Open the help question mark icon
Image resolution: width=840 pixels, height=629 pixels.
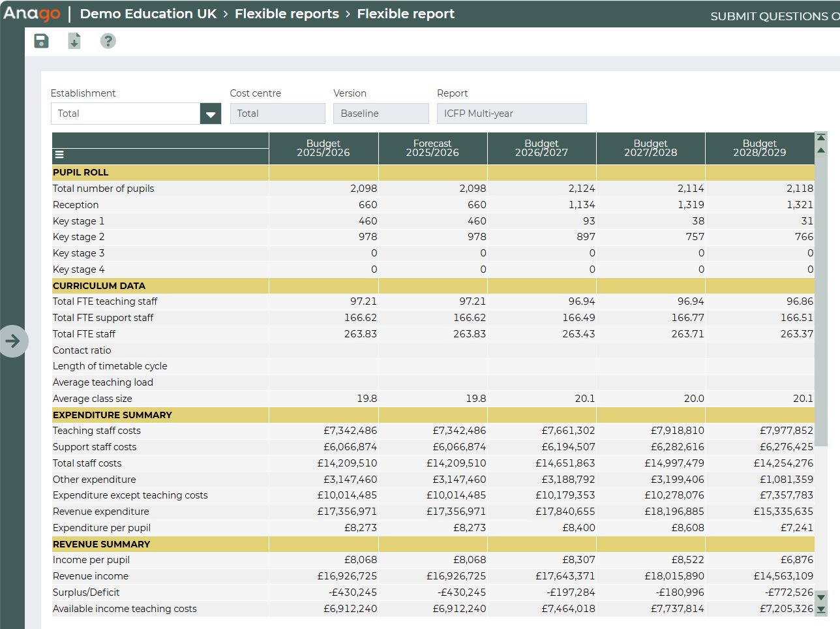coord(108,41)
